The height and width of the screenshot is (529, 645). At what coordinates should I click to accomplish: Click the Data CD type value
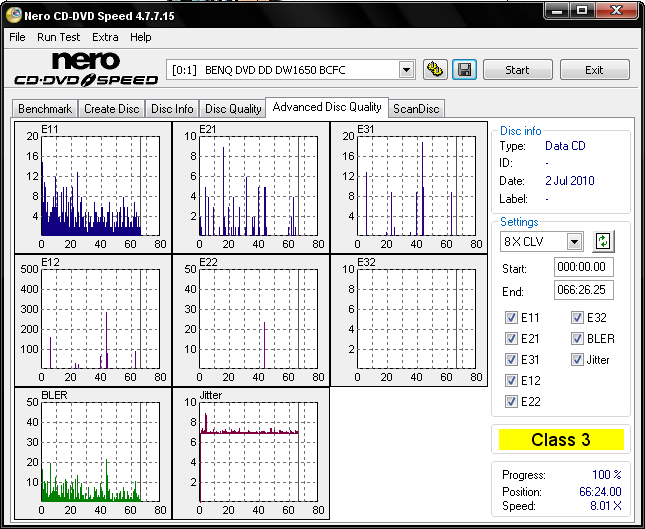(x=565, y=146)
